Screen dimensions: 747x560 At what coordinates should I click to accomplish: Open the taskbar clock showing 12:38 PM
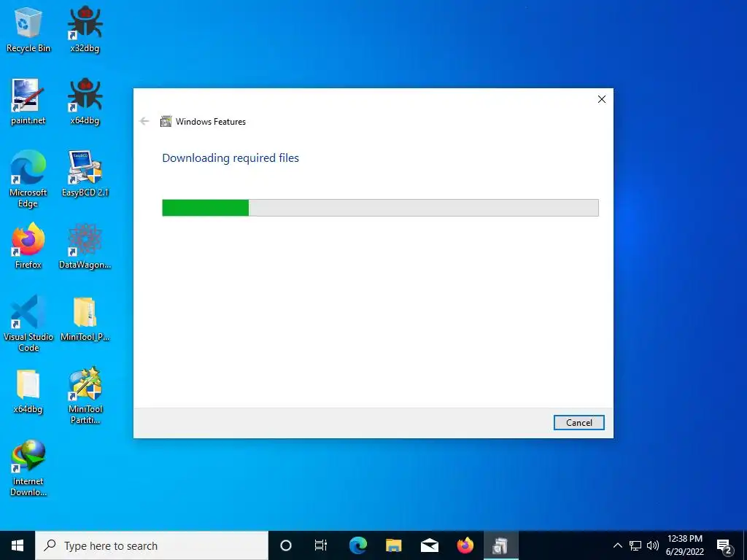685,545
